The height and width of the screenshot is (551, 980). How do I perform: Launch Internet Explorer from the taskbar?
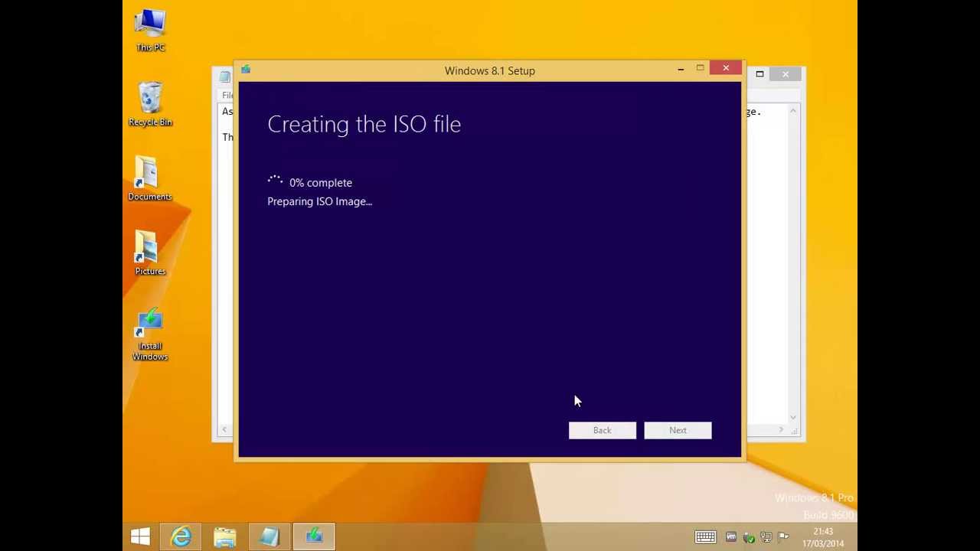click(x=181, y=536)
